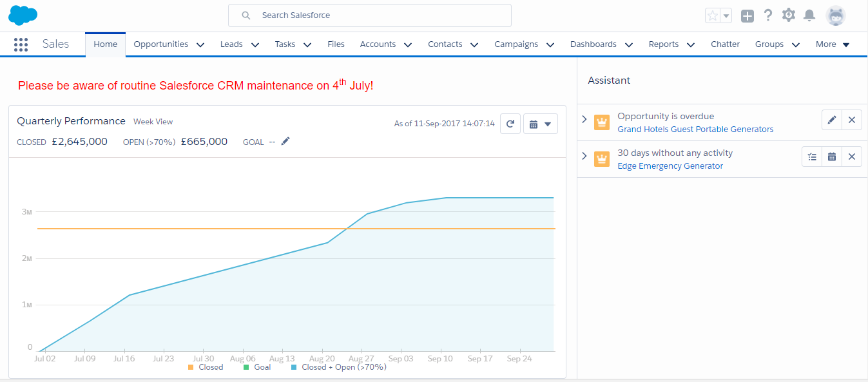
Task: Click the As of 11-Sep-2017 timestamp
Action: pyautogui.click(x=445, y=123)
